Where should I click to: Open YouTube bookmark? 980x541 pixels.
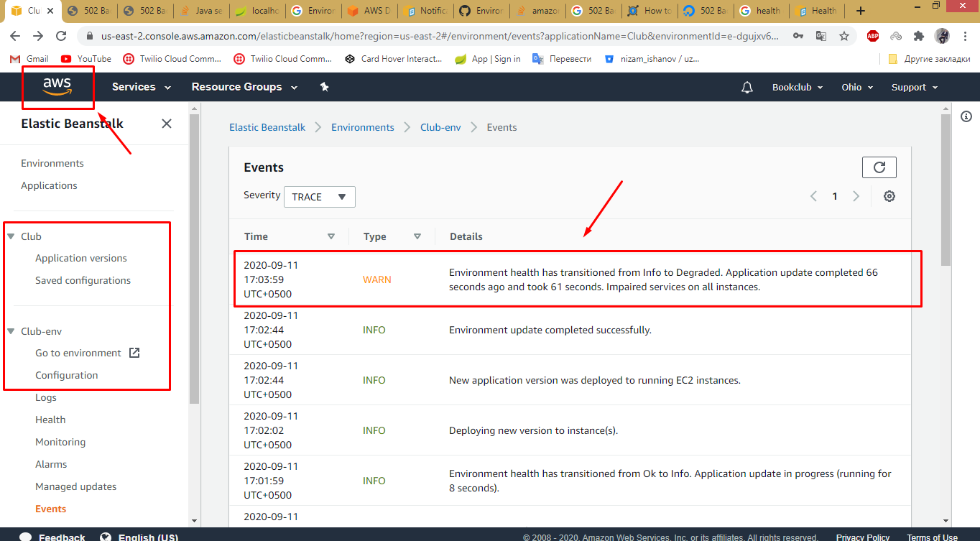pos(86,59)
